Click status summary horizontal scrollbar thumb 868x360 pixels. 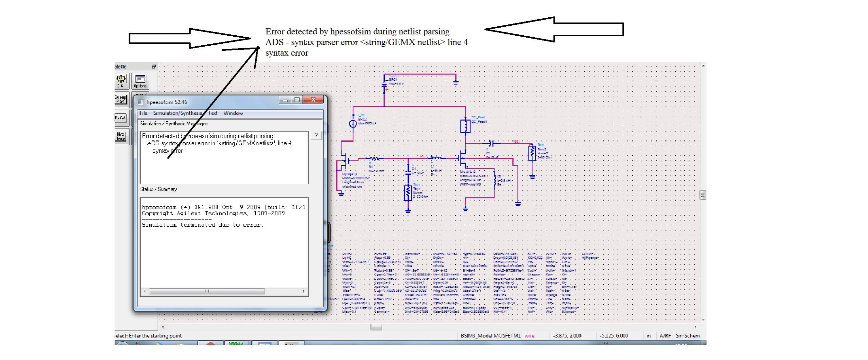click(207, 291)
